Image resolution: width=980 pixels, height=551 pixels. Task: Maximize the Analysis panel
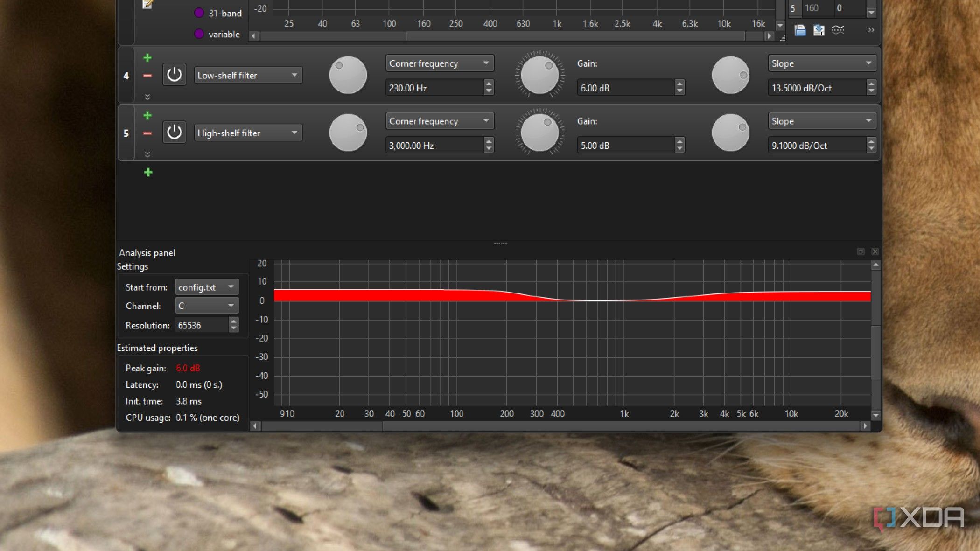pyautogui.click(x=860, y=251)
